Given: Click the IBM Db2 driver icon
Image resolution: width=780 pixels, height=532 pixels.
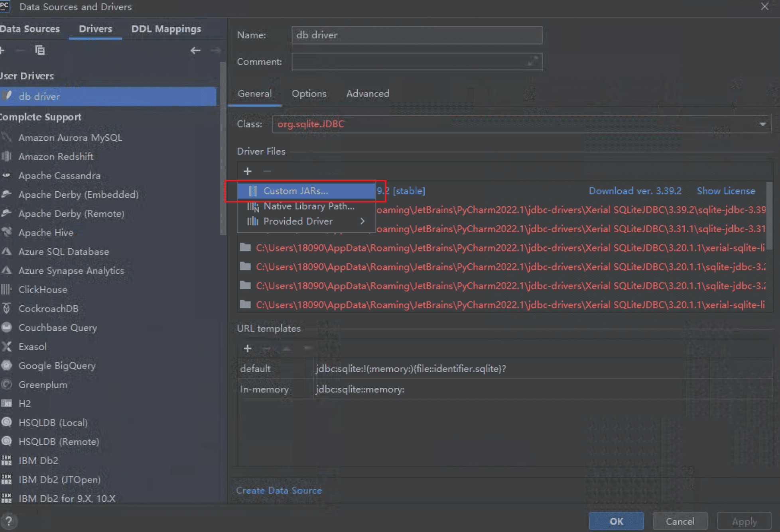Looking at the screenshot, I should point(6,460).
